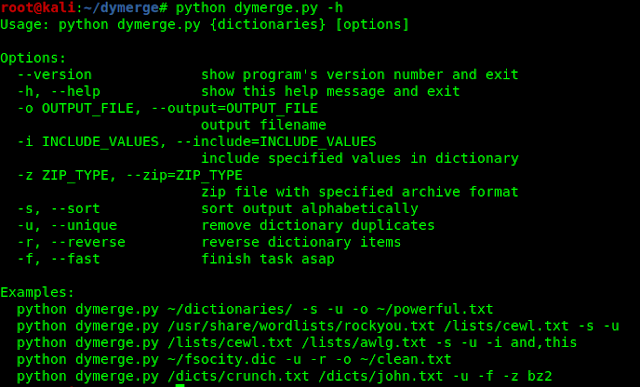Screen dimensions: 640x387
Task: Click 'finish task asap' description
Action: (x=268, y=259)
